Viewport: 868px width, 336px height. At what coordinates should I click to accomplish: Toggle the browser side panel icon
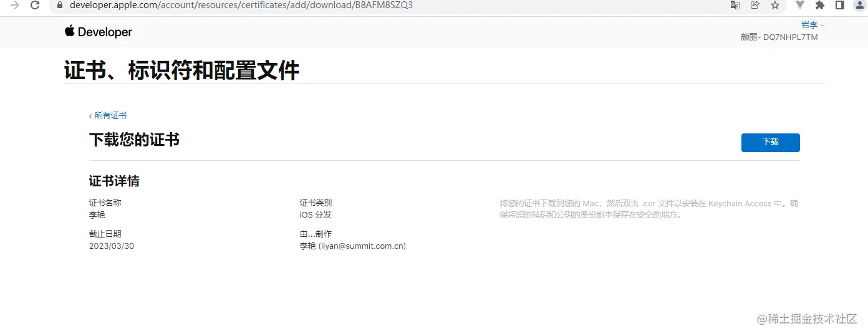[x=840, y=5]
